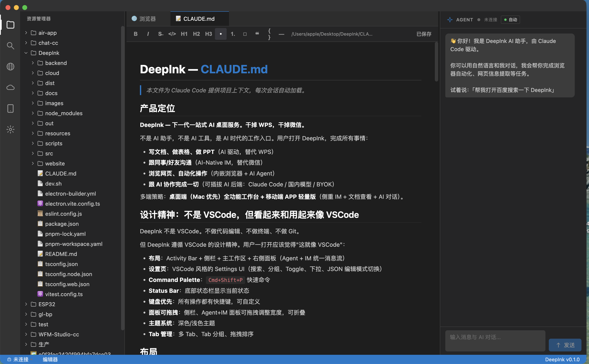This screenshot has width=589, height=364.
Task: Insert a code block with braces icon
Action: [x=269, y=34]
